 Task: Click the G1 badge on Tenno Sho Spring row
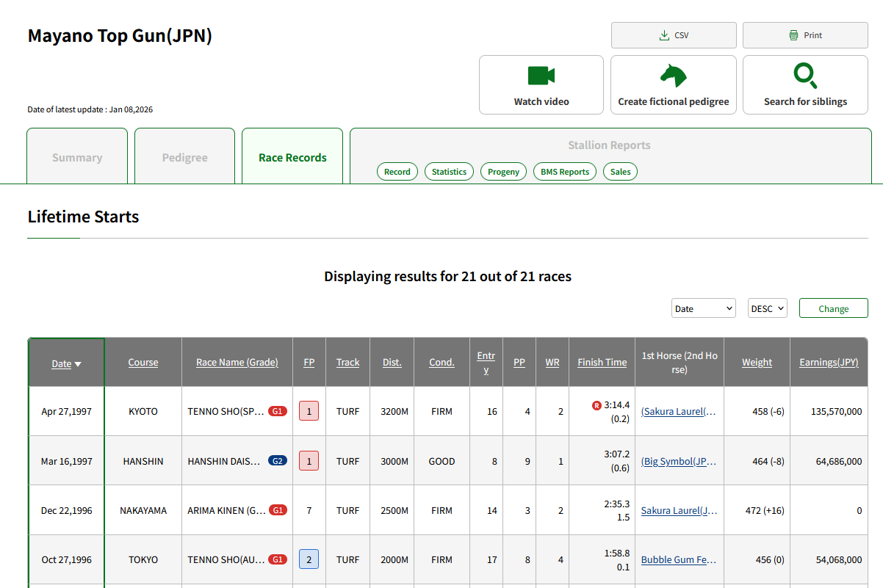click(x=278, y=411)
